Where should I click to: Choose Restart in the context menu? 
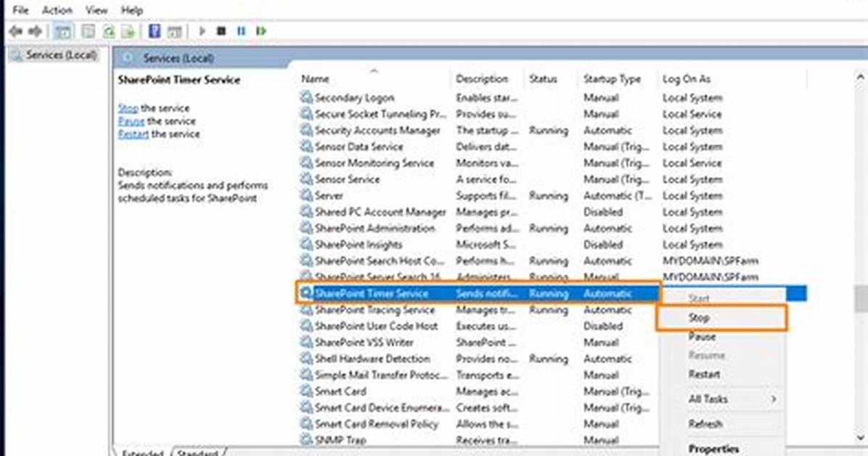722,375
